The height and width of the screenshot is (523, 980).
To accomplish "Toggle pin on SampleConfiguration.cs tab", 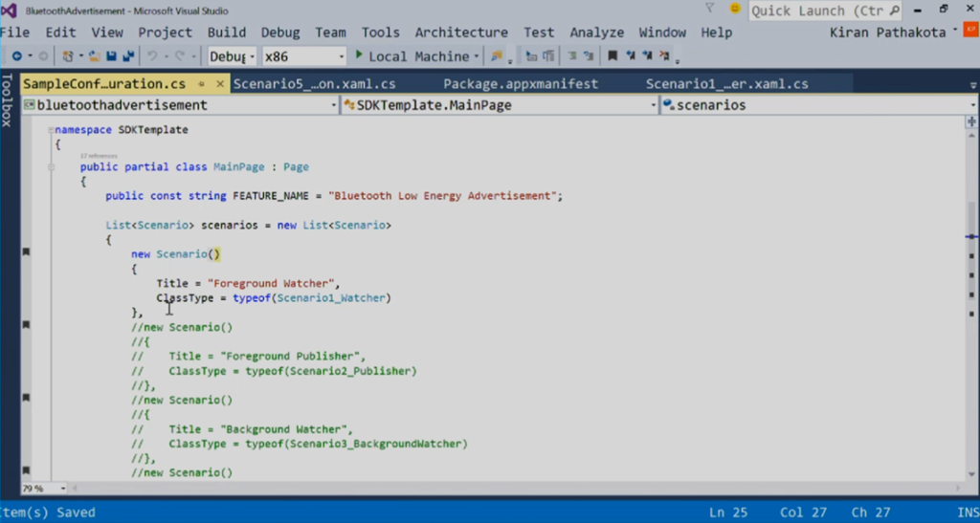I will coord(201,83).
